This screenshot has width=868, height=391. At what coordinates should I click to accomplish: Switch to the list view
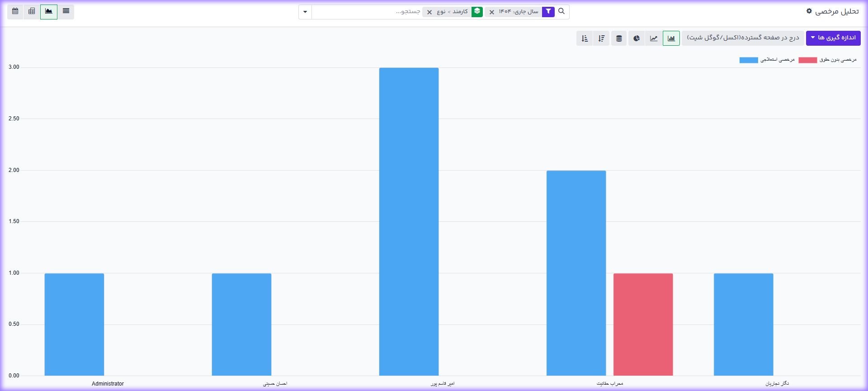[x=66, y=11]
